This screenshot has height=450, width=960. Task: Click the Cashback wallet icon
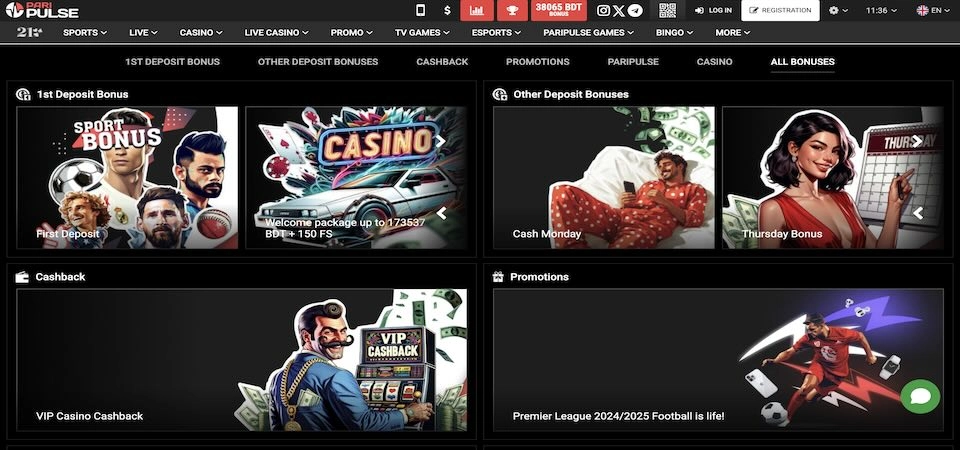[x=23, y=277]
